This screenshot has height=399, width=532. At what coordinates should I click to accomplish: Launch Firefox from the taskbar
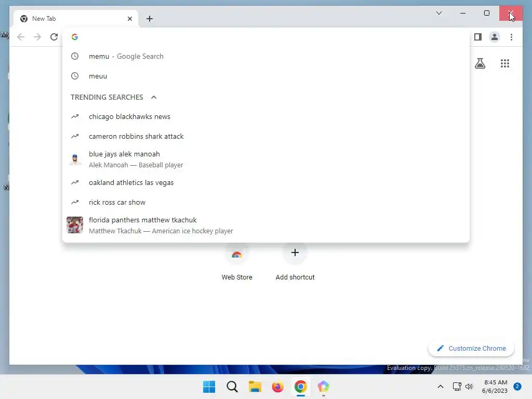click(277, 387)
